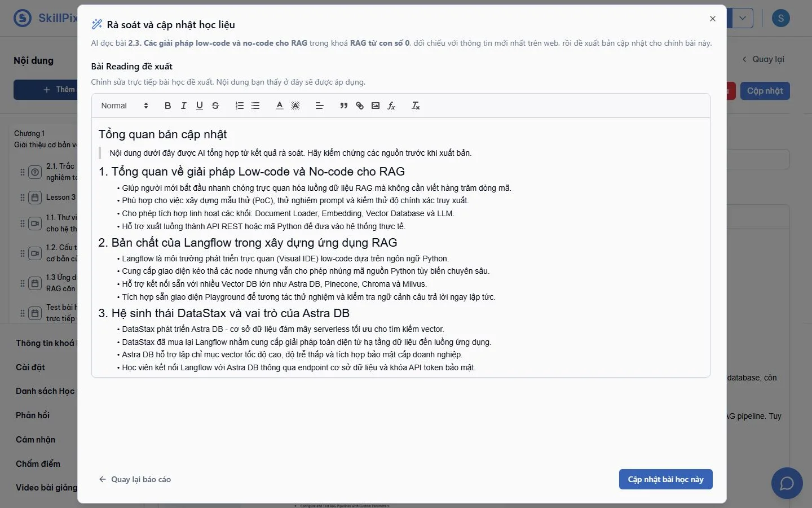Open Cảm nhận in the sidebar

pos(36,440)
